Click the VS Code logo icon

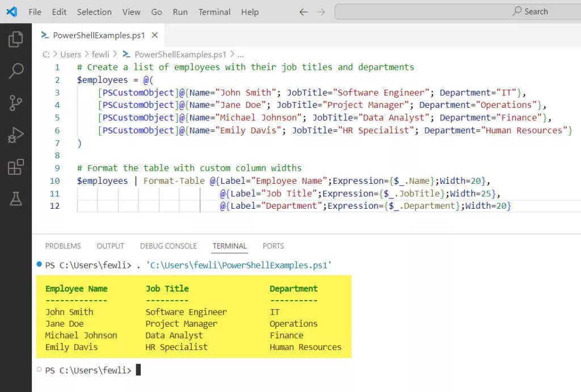pyautogui.click(x=11, y=12)
